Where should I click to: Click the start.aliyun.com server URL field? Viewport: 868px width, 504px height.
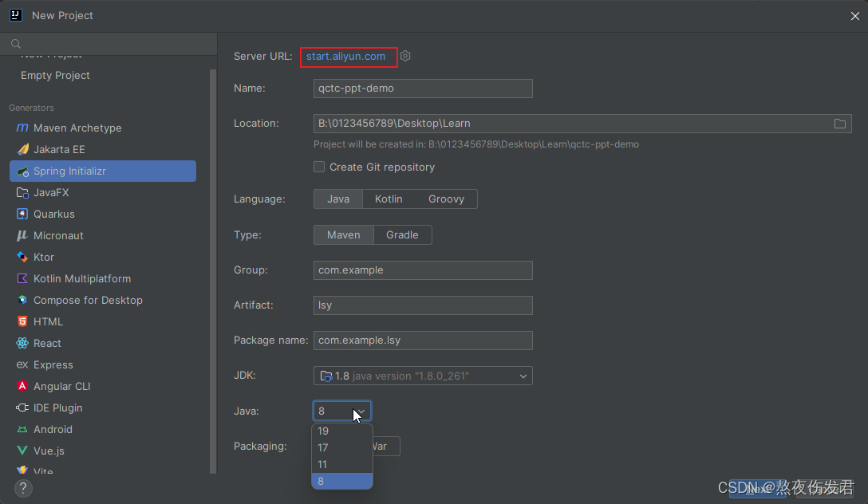pyautogui.click(x=349, y=56)
